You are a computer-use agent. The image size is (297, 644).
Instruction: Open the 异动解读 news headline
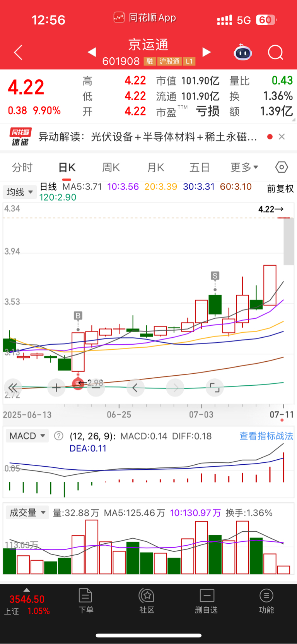148,137
